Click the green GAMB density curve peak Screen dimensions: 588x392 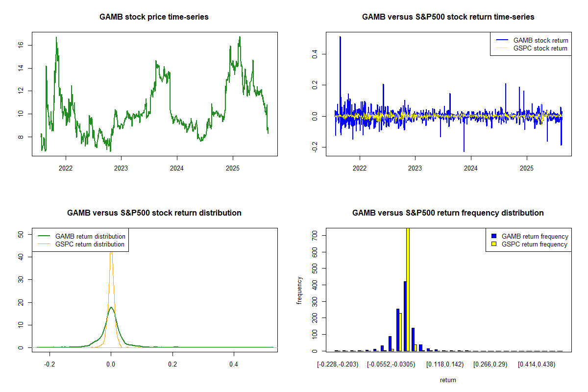pos(111,308)
